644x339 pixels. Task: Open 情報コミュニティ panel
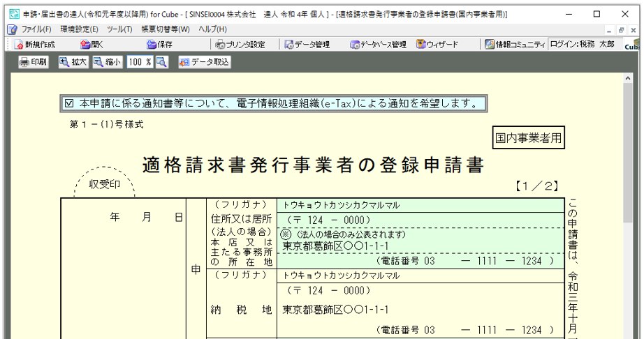coord(515,45)
